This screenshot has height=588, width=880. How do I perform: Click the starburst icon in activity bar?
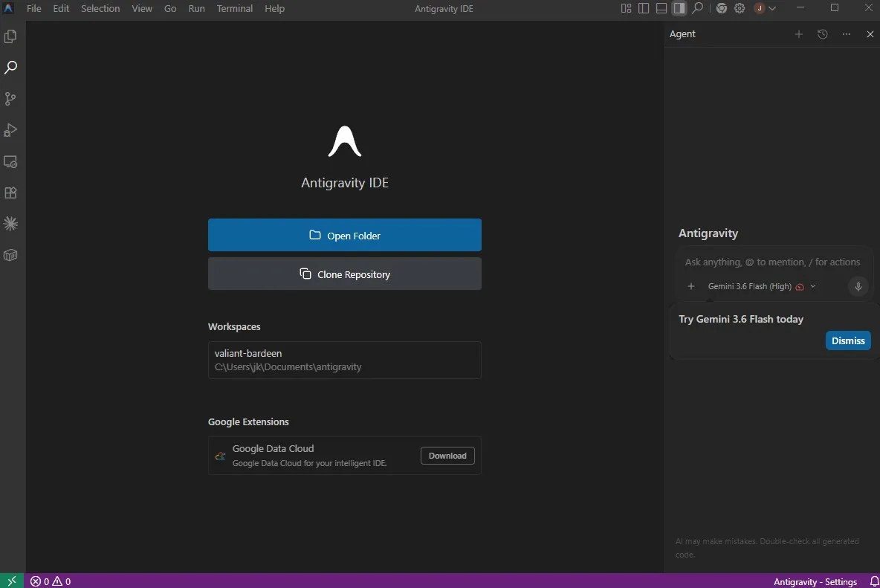pyautogui.click(x=10, y=224)
